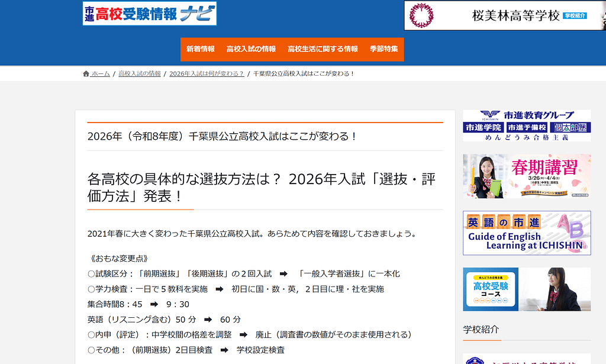Open the 新着情報 menu item

coord(200,49)
